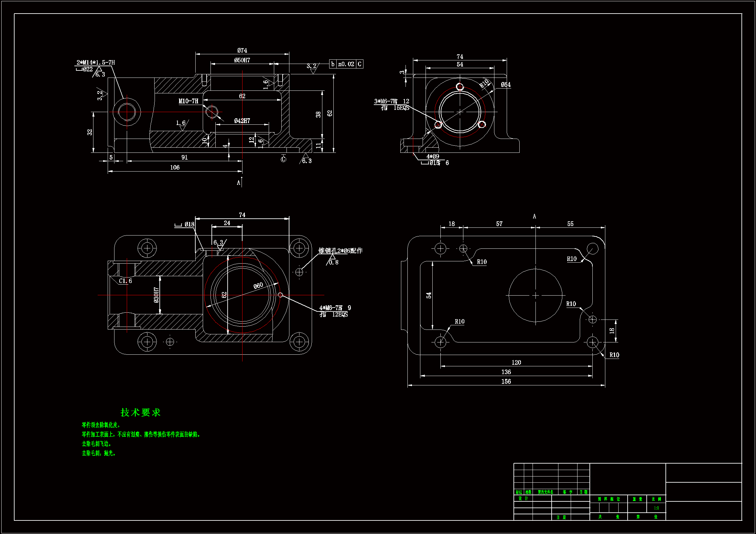Click the 1:1 scale value in title block
756x534 pixels.
(x=656, y=508)
